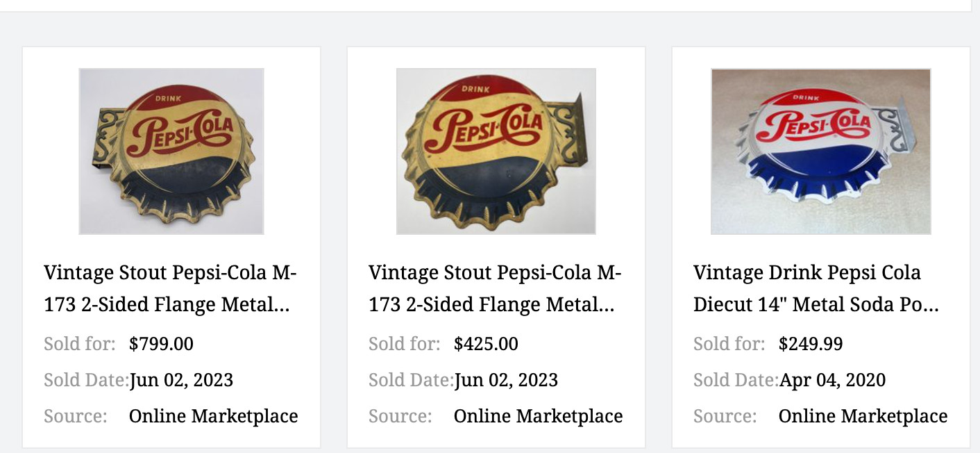This screenshot has height=453, width=980.
Task: Open the first Vintage Stout Pepsi-Cola M-173 listing
Action: coord(171,288)
